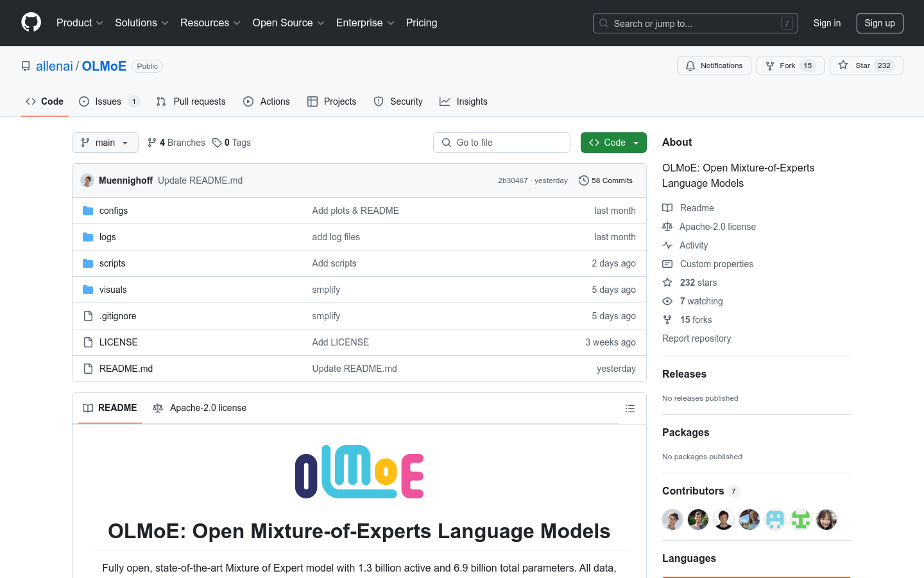Open the OLMoE repository link
The image size is (924, 578).
[x=104, y=66]
